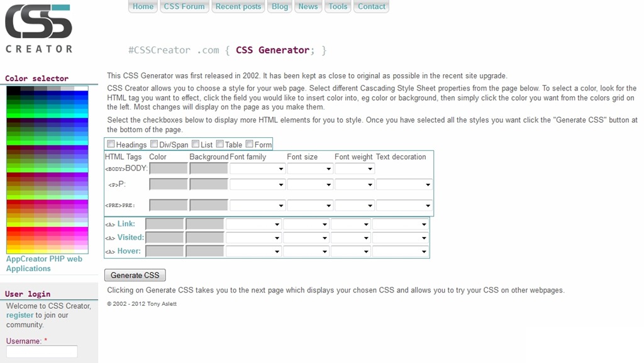Screen dimensions: 644x363
Task: Click the CSS Creator logo
Action: [38, 29]
